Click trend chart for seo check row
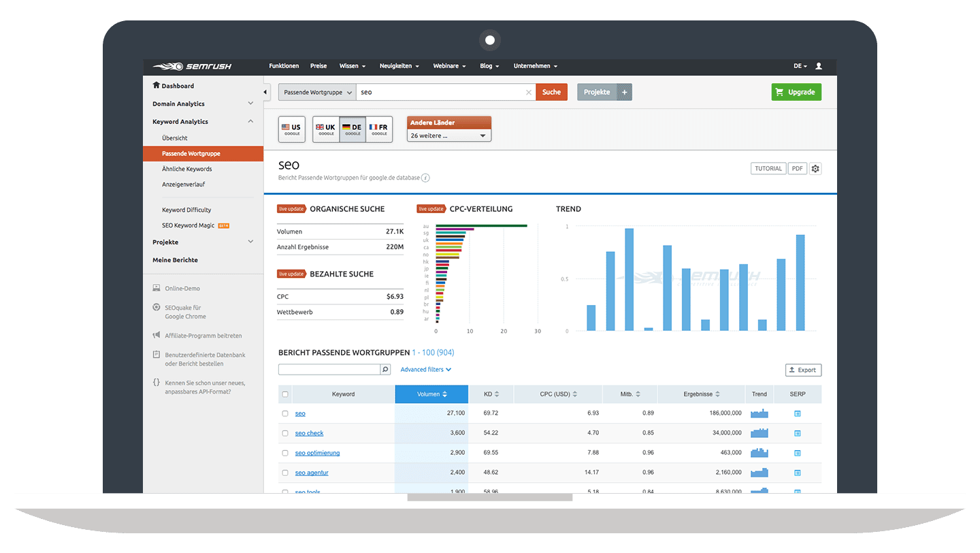The image size is (980, 553). (x=759, y=433)
